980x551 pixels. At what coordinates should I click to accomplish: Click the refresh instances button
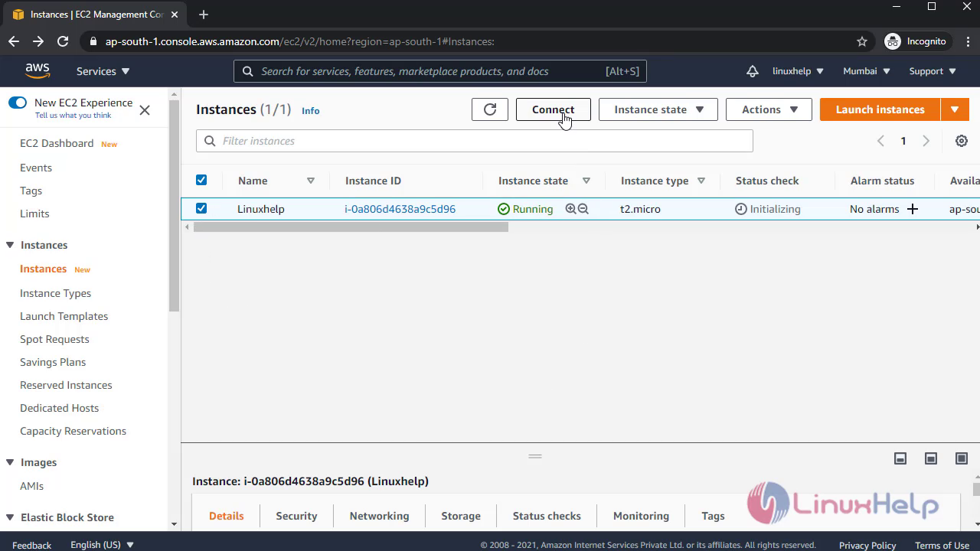(490, 109)
